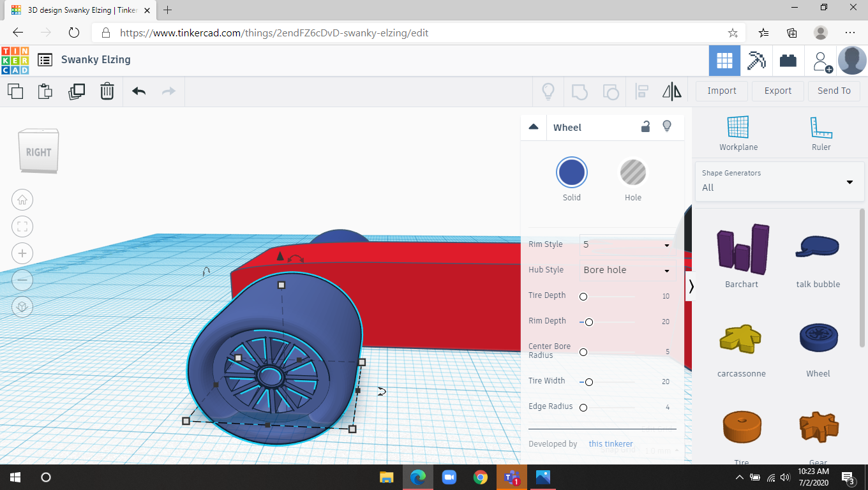Click the browser address bar URL

pos(274,33)
